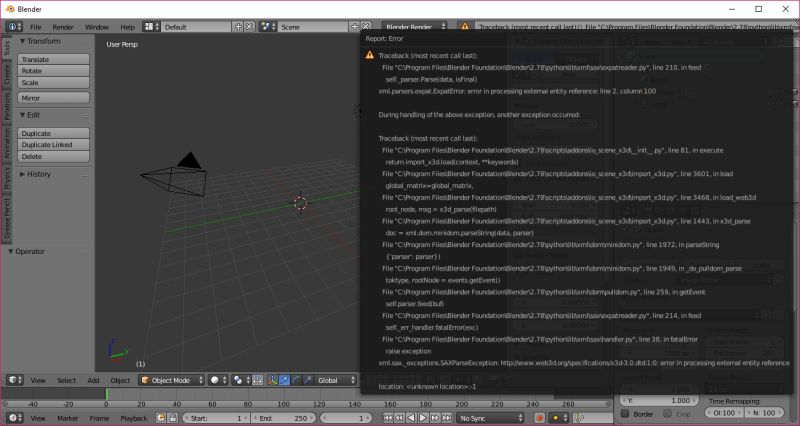Open the Global transform orientation dropdown

(336, 380)
